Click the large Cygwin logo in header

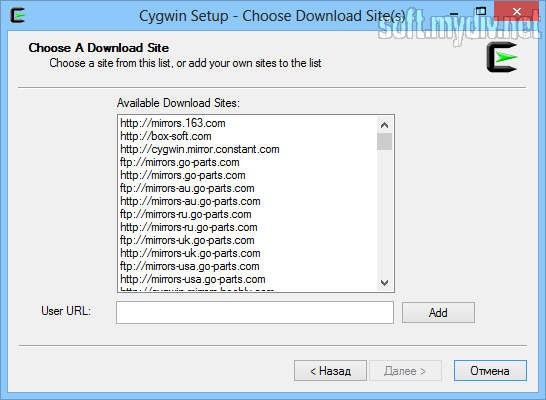(501, 57)
